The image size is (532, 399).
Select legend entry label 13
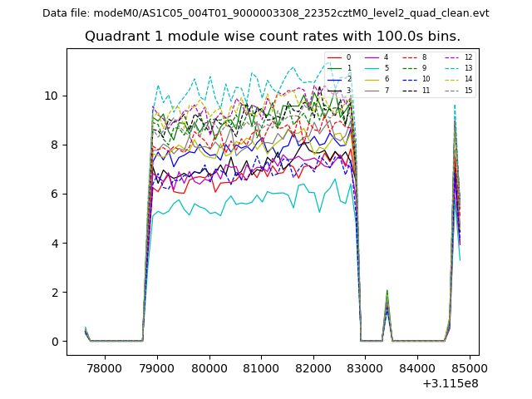click(x=468, y=68)
